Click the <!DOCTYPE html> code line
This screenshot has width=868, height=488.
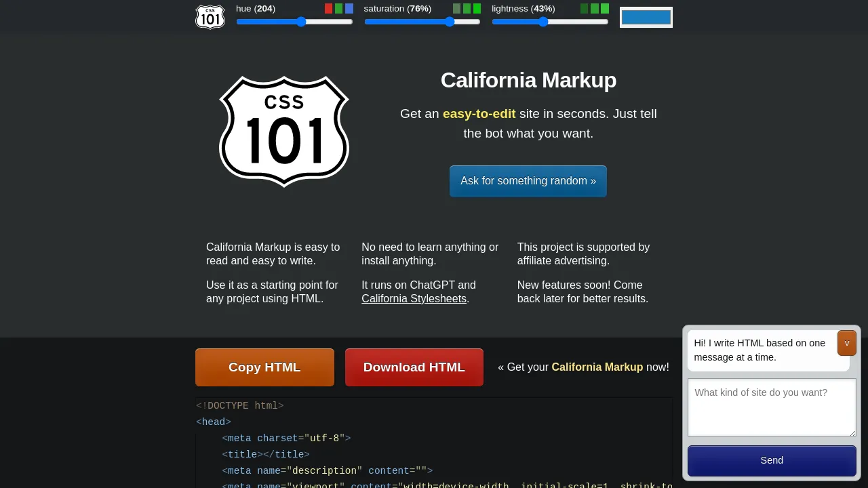pyautogui.click(x=240, y=406)
